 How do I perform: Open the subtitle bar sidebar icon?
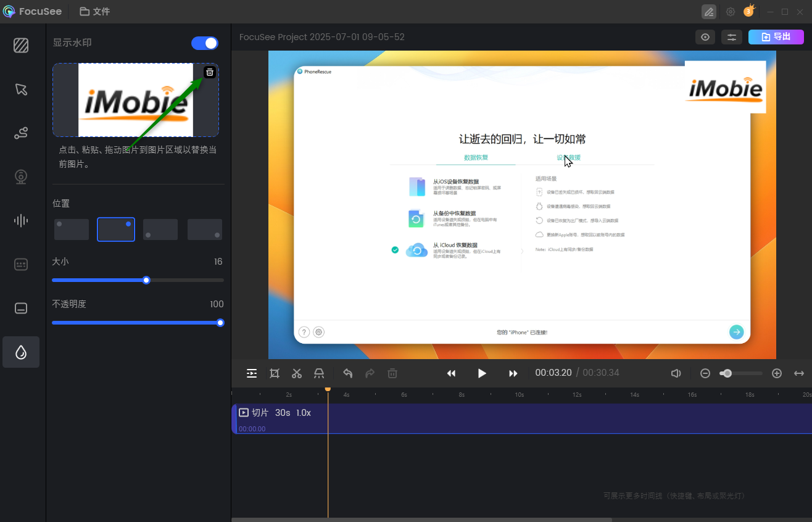(x=21, y=308)
